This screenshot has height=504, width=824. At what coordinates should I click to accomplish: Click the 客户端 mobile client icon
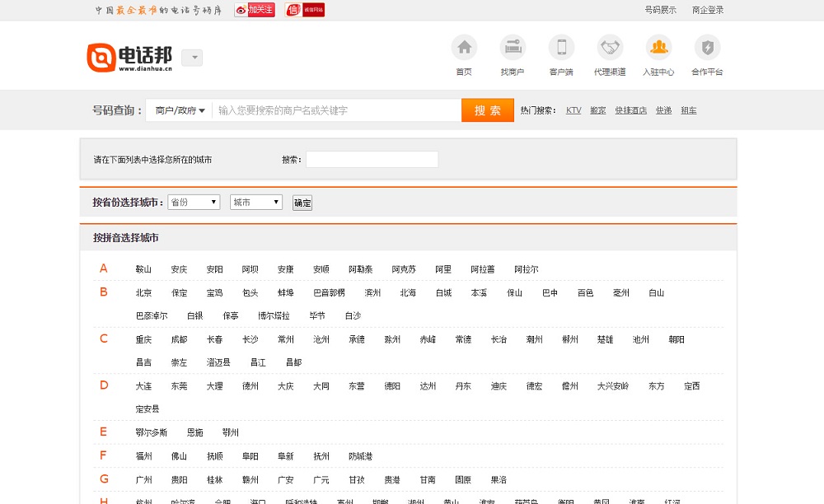[561, 48]
